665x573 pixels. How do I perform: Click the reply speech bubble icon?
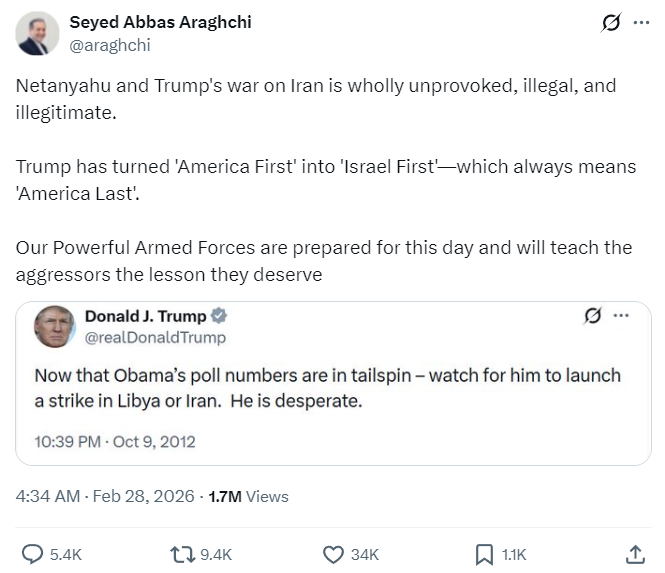[x=32, y=553]
